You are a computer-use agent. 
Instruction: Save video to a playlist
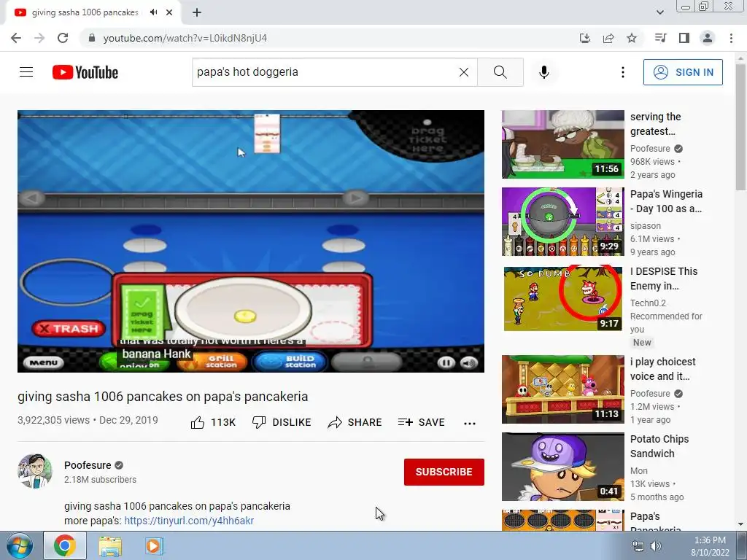click(422, 422)
